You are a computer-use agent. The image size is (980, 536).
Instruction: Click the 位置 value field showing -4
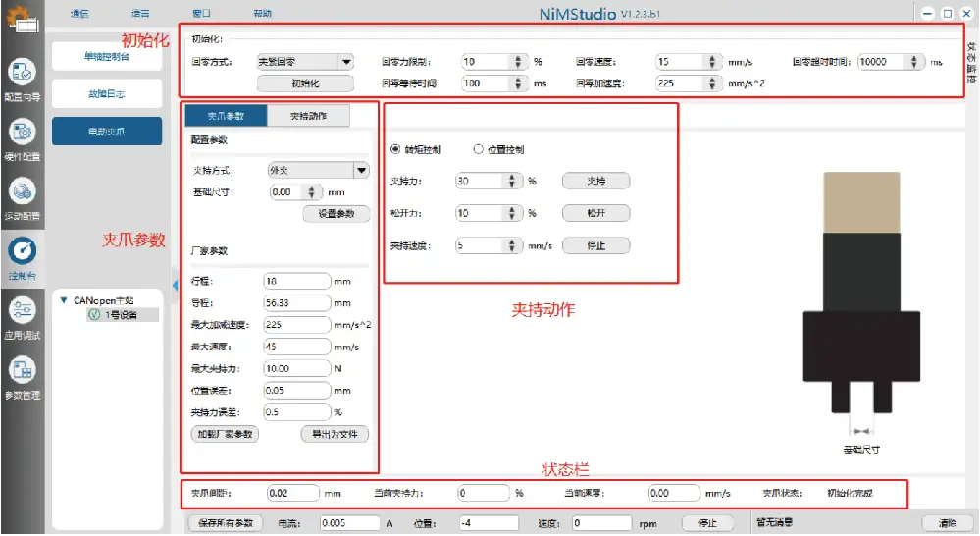point(489,523)
